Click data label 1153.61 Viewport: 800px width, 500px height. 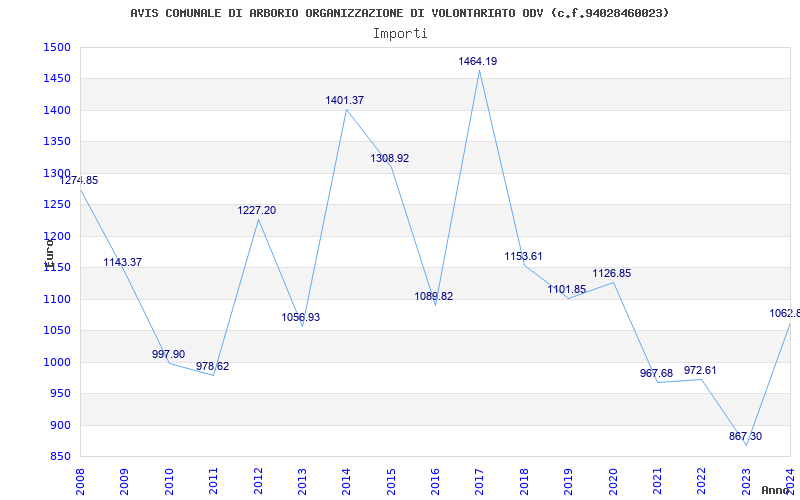pyautogui.click(x=523, y=257)
